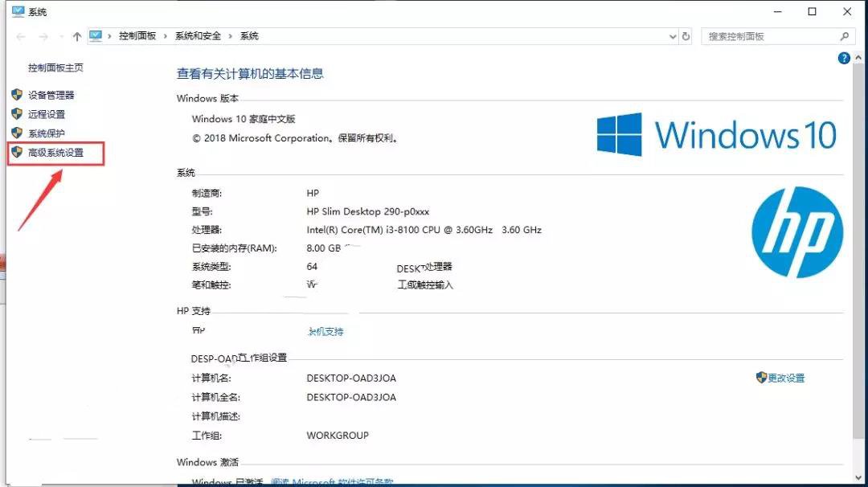Select Windows 10 家庭中文版 edition text
Screen dimensions: 868x487
(x=244, y=119)
